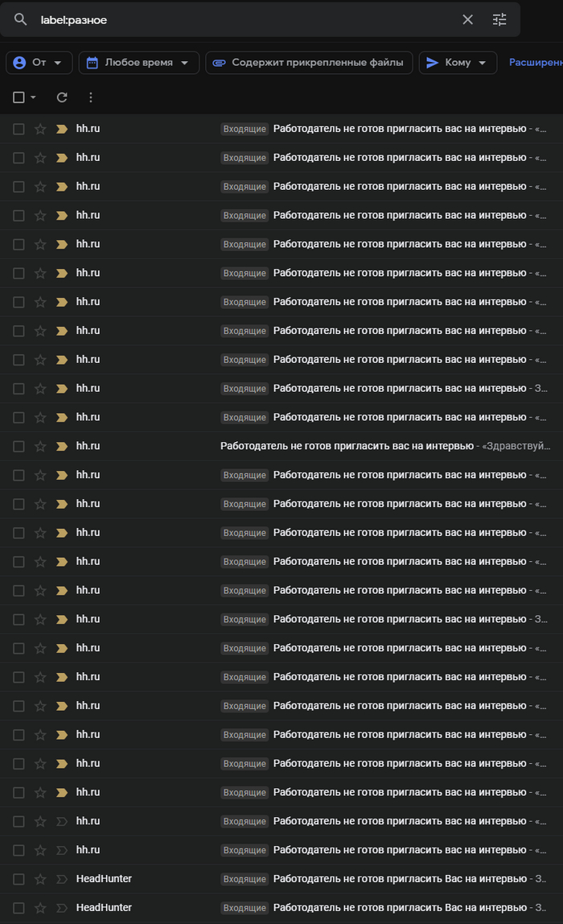Toggle "Содержит прикрепленные файлы" filter chip
This screenshot has height=924, width=563.
tap(310, 63)
